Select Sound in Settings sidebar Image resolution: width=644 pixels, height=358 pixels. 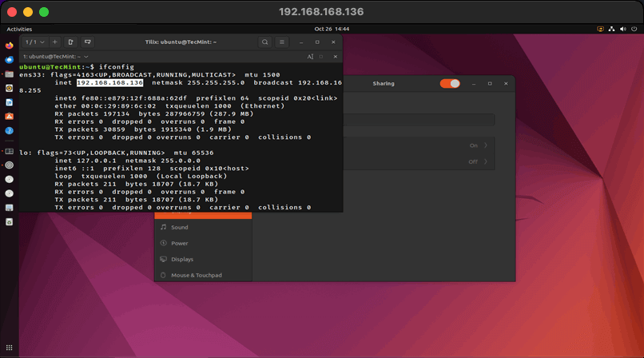tap(179, 227)
